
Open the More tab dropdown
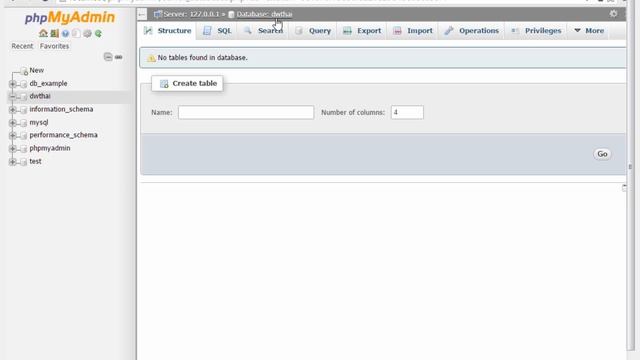[x=589, y=31]
